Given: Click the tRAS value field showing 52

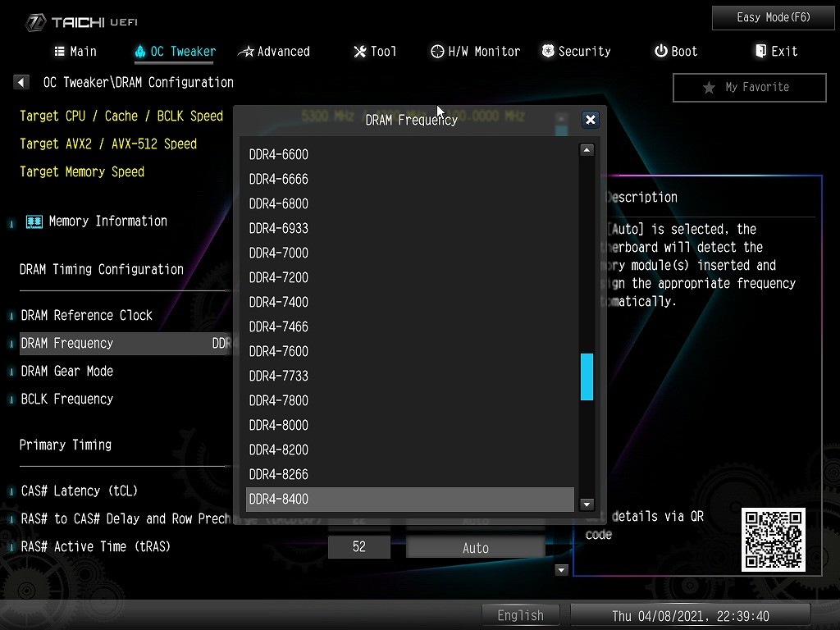Looking at the screenshot, I should pos(358,547).
